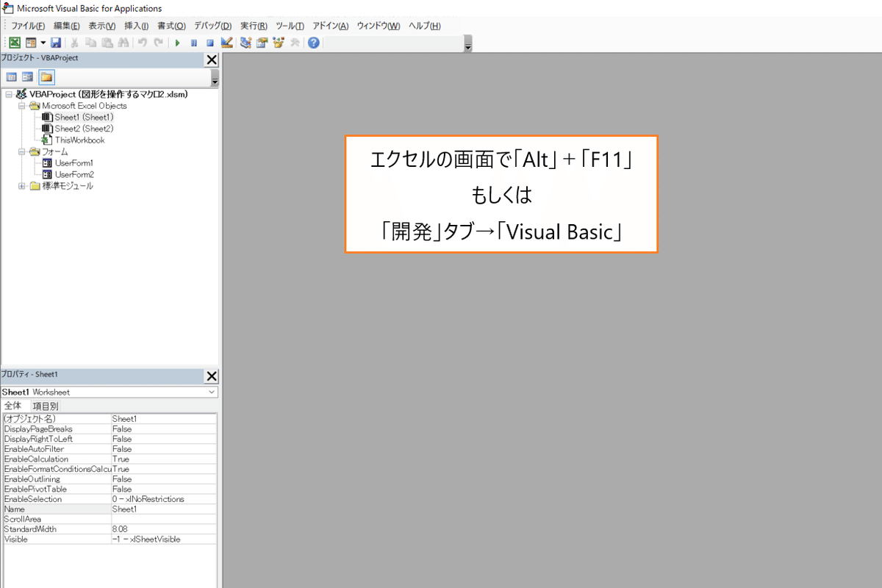
Task: Close the Properties - Sheet1 panel
Action: coord(212,376)
